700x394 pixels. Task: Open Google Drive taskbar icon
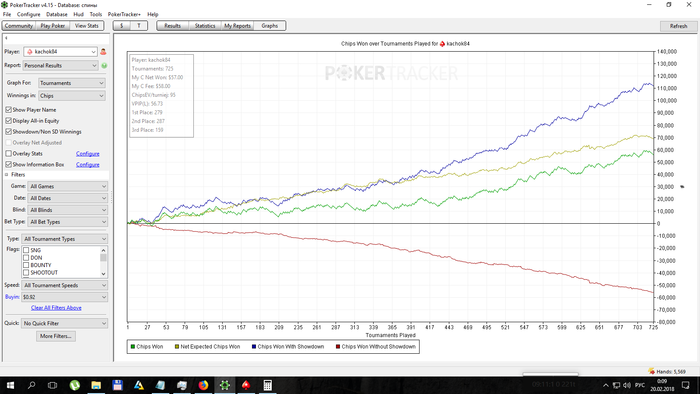(139, 385)
